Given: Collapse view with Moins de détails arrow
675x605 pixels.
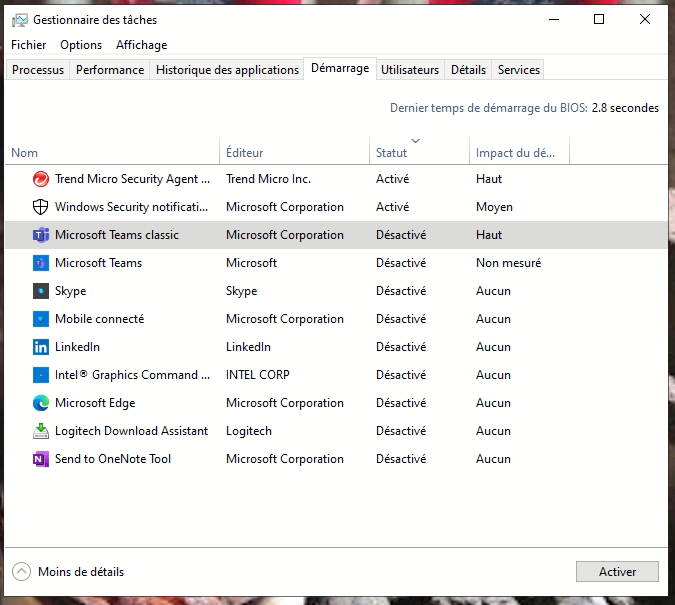Looking at the screenshot, I should [x=21, y=572].
